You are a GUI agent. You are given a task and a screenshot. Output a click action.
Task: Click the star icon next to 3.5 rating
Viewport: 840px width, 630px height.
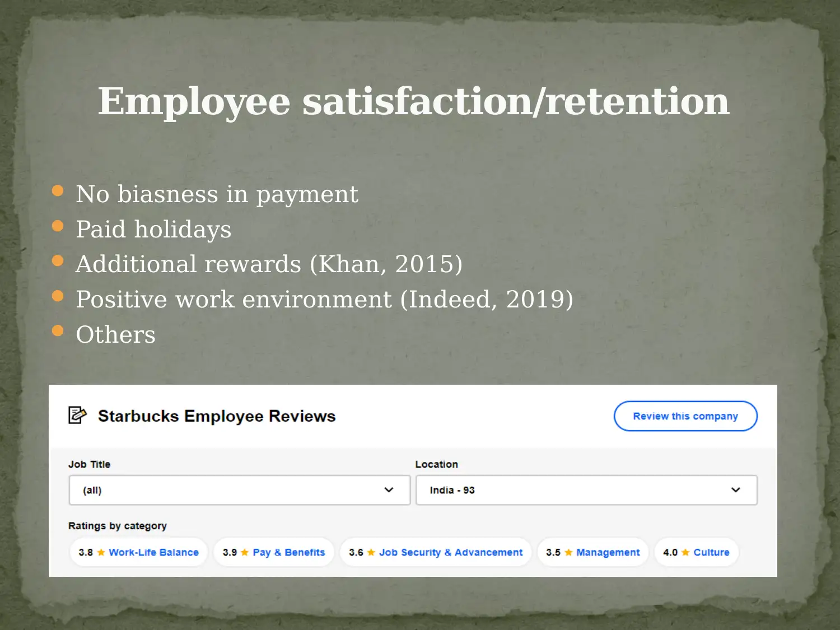tap(568, 552)
